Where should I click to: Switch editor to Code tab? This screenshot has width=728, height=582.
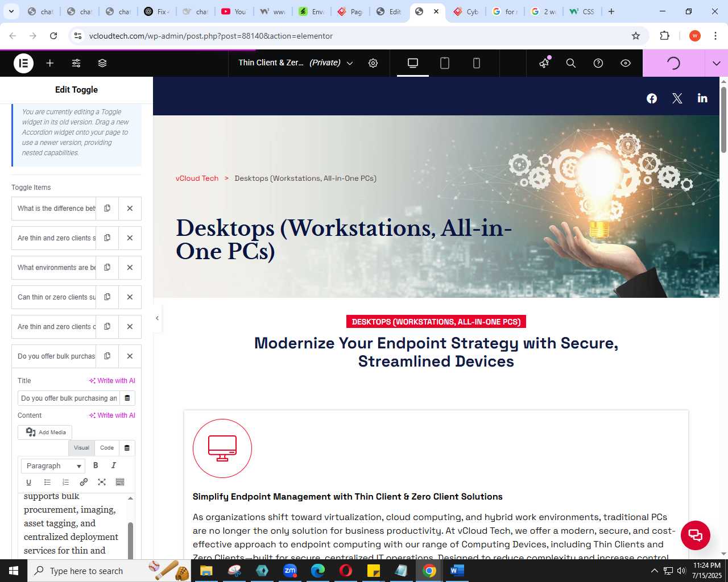(x=107, y=448)
